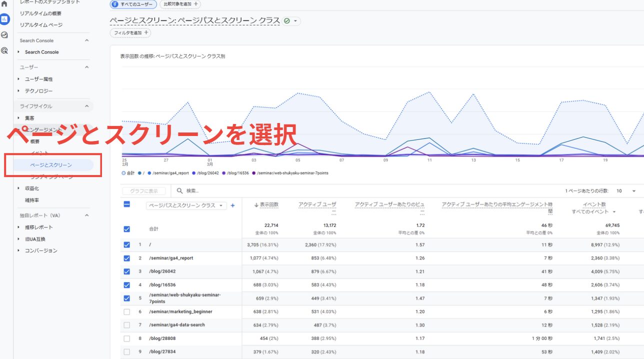The height and width of the screenshot is (359, 644).
Task: Check the /seminar/ga4-data-search row checkbox
Action: (126, 325)
